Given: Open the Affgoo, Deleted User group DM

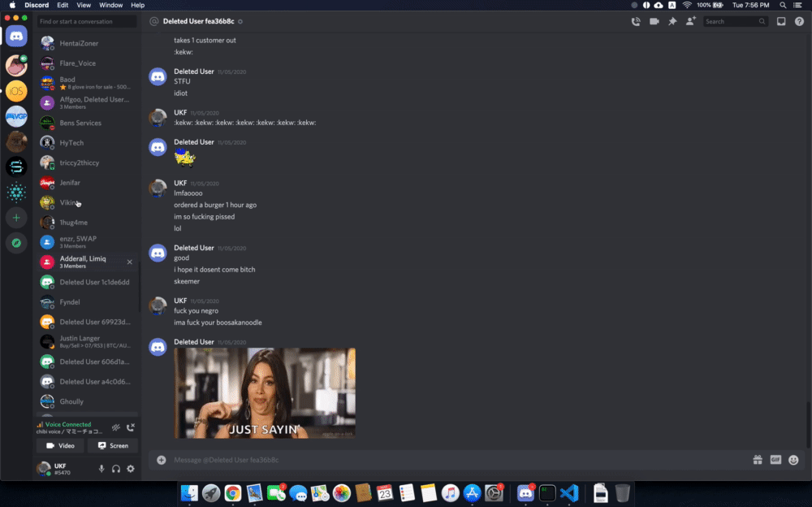Looking at the screenshot, I should [x=87, y=102].
